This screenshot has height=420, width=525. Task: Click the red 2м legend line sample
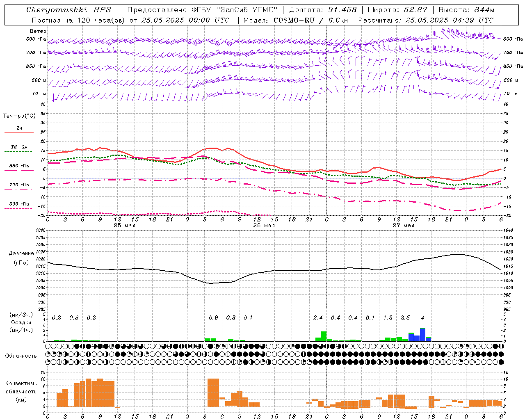[x=19, y=132]
